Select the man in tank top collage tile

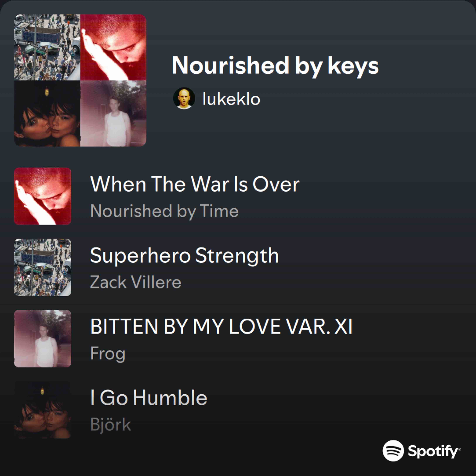[113, 113]
